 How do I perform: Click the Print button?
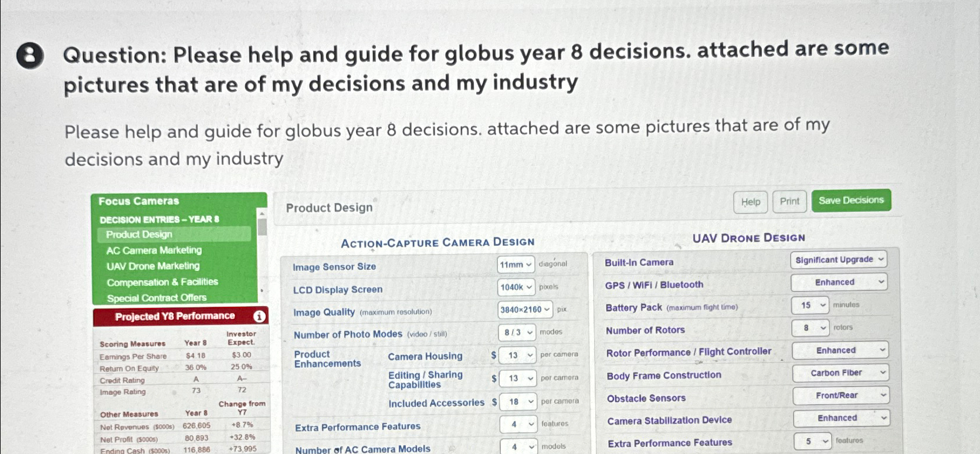[x=789, y=201]
